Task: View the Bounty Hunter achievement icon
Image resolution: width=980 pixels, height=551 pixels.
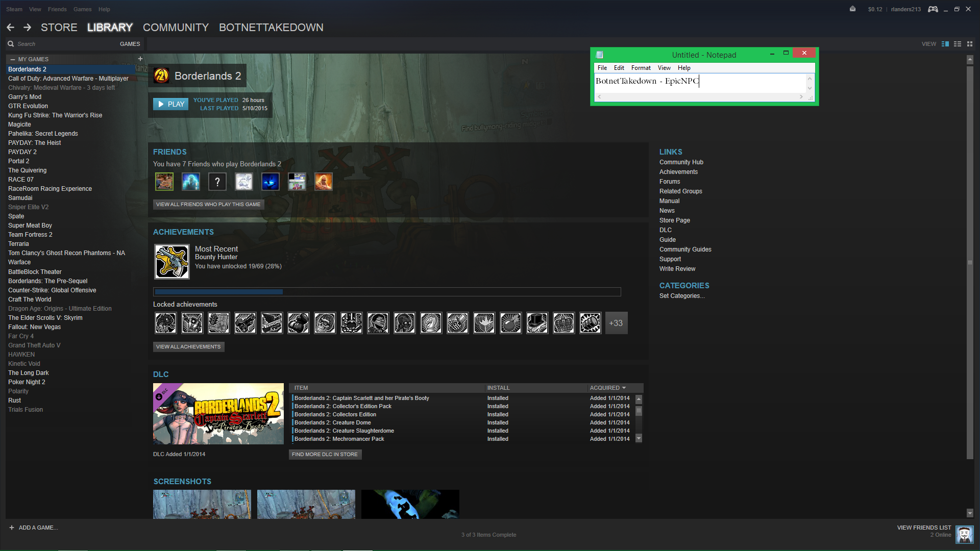Action: [172, 262]
